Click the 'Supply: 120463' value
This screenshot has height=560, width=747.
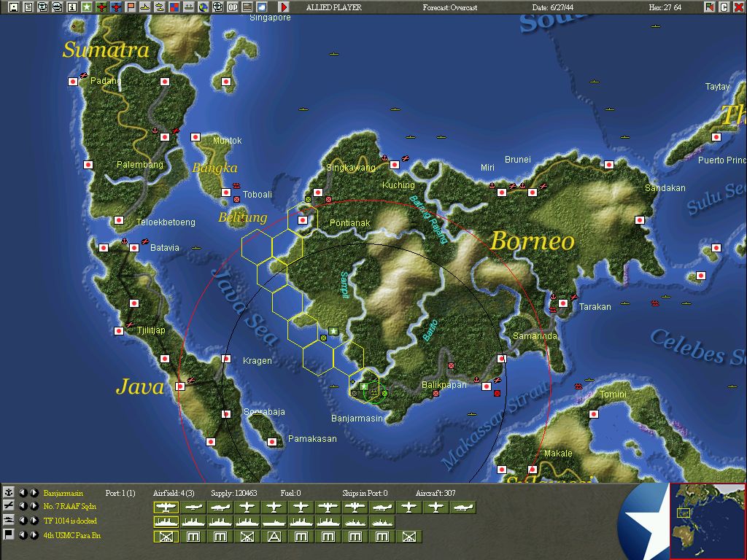pyautogui.click(x=234, y=493)
